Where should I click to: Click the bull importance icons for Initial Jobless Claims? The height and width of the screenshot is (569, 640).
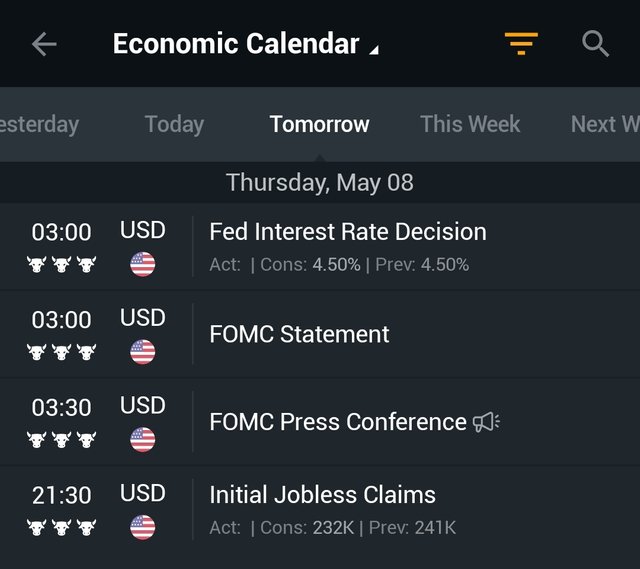point(62,527)
